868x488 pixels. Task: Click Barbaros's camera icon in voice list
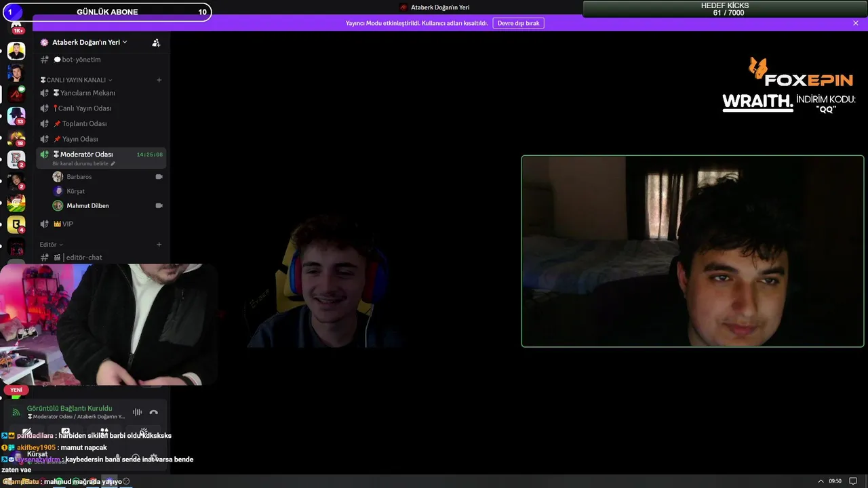pyautogui.click(x=159, y=177)
